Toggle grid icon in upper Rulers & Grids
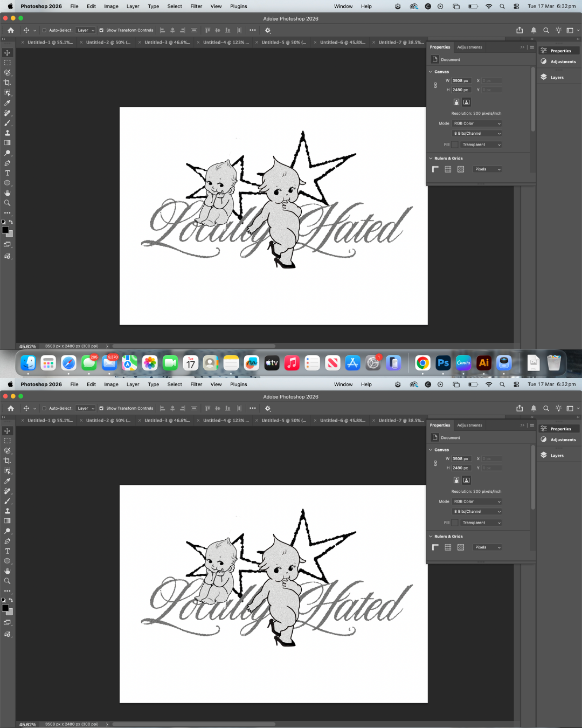The width and height of the screenshot is (582, 728). 448,169
